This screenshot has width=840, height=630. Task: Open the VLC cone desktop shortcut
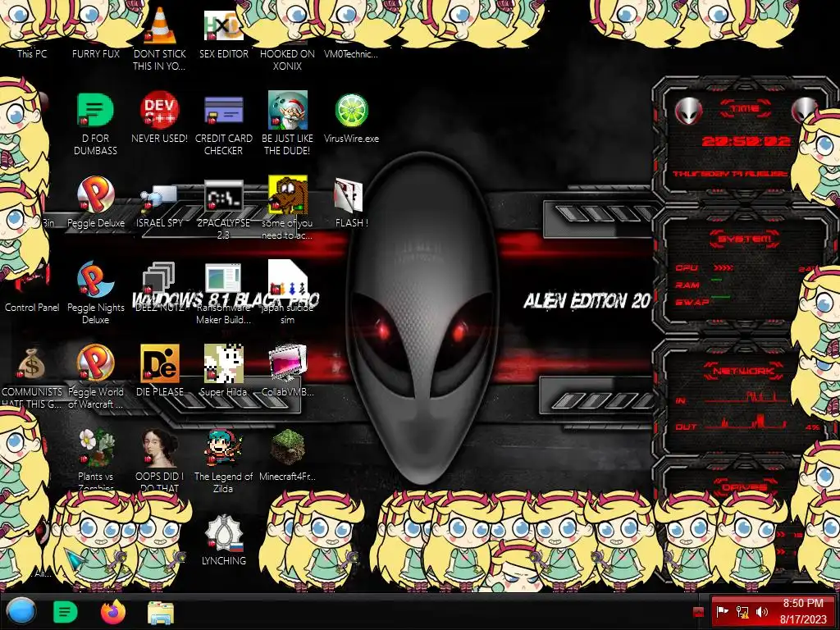[x=160, y=25]
